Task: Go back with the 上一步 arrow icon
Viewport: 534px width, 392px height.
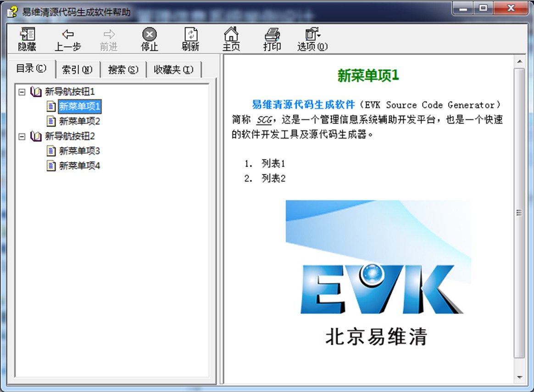Action: [68, 34]
